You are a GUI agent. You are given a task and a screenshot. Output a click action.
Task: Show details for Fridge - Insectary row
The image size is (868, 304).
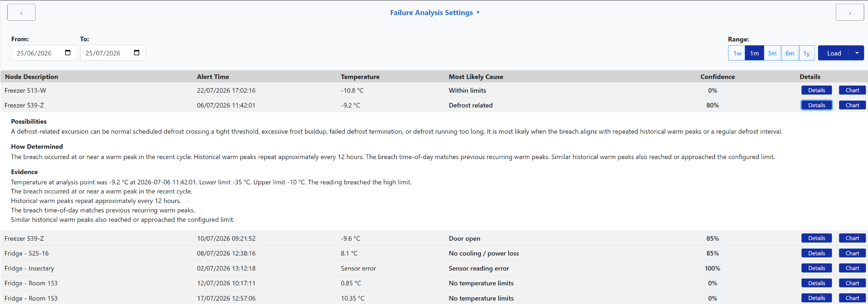coord(817,268)
